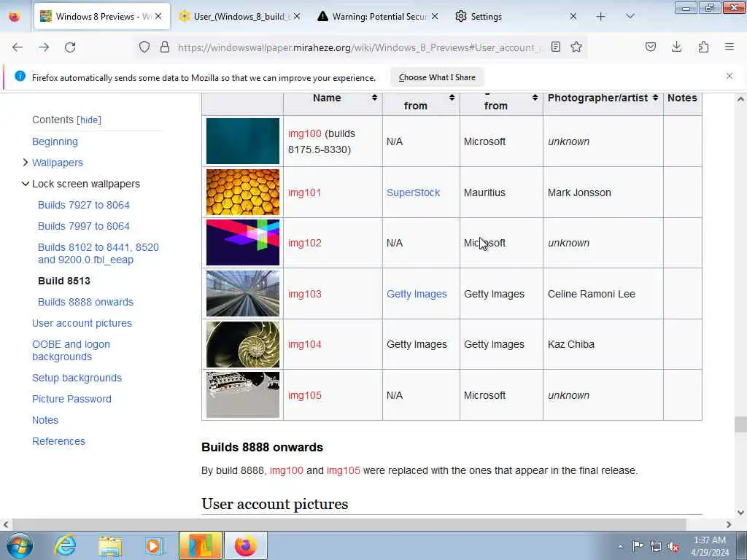
Task: Launch Internet Explorer from taskbar
Action: (x=65, y=545)
